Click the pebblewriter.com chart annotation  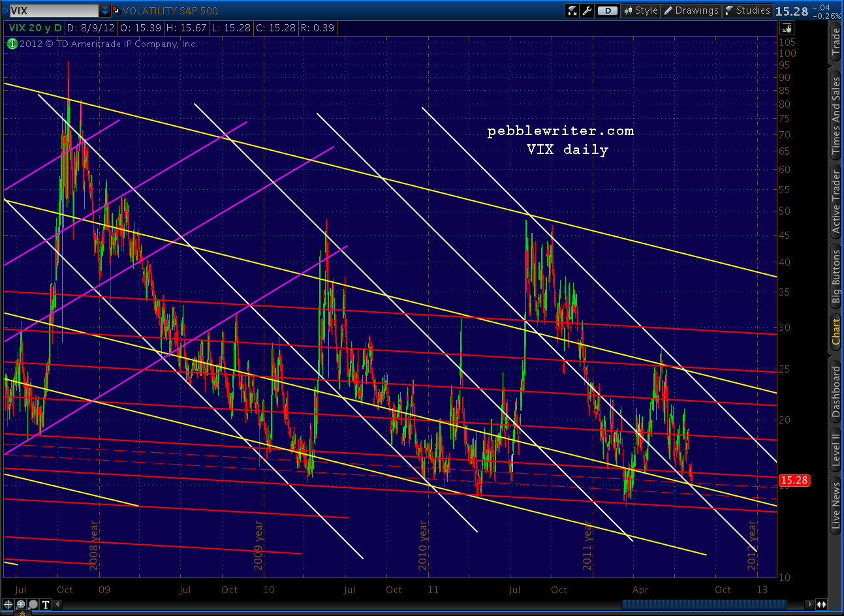561,131
